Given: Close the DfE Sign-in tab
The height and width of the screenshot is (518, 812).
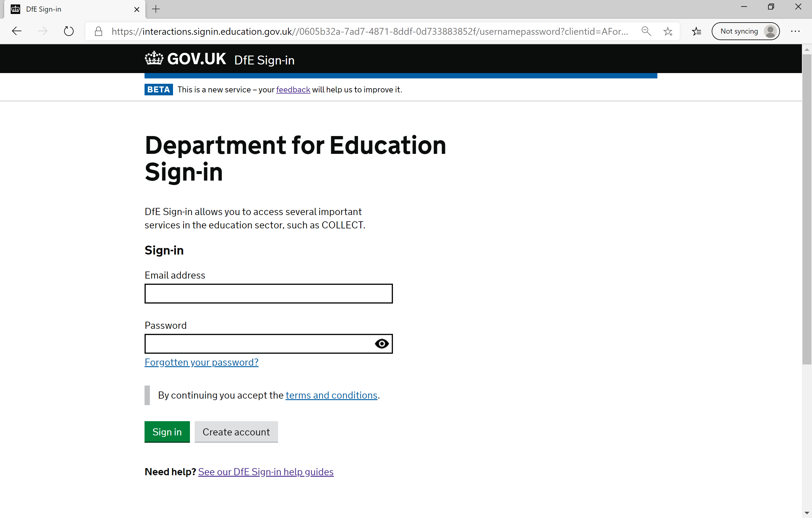Looking at the screenshot, I should [137, 10].
